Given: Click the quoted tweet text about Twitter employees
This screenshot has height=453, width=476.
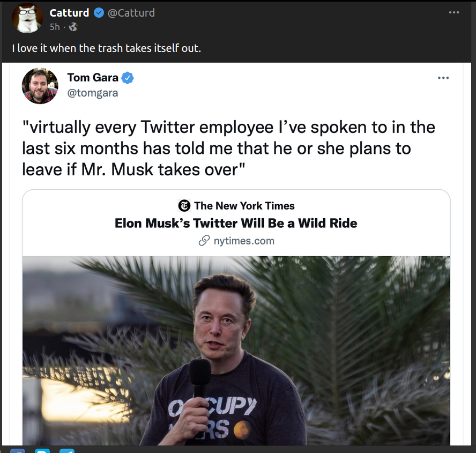Looking at the screenshot, I should coord(228,148).
